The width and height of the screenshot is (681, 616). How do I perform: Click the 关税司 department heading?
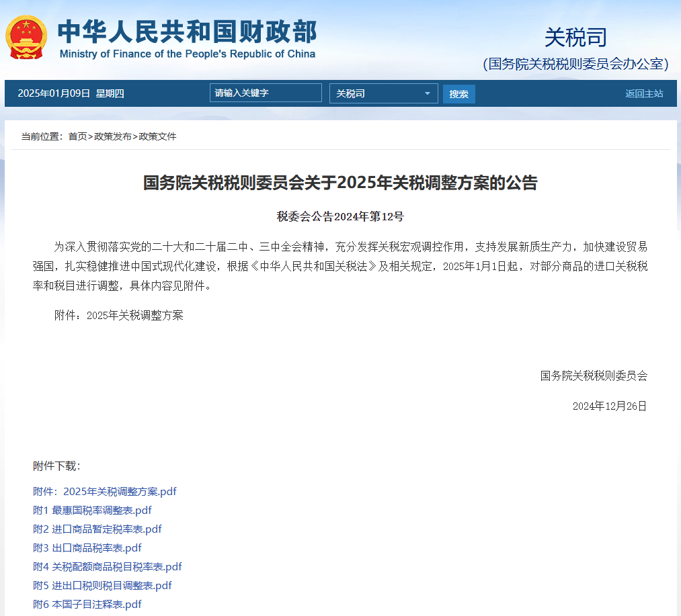click(x=575, y=37)
